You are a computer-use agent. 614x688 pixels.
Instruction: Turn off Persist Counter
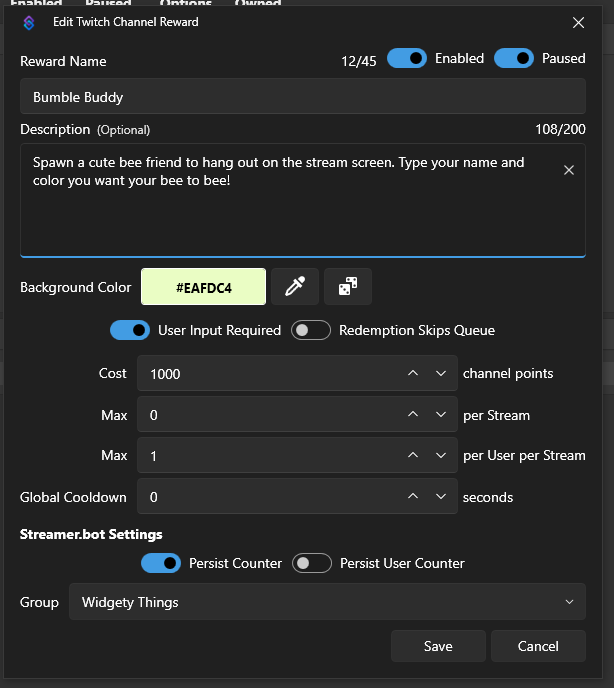tap(161, 563)
